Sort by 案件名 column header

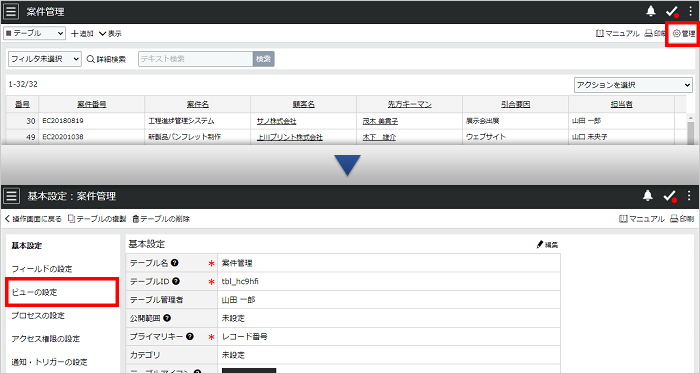[x=197, y=104]
